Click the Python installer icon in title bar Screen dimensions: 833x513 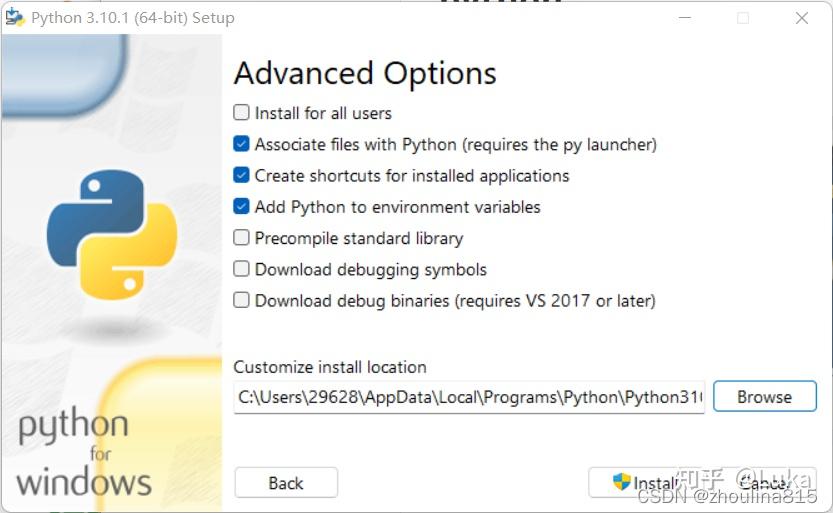pyautogui.click(x=14, y=18)
